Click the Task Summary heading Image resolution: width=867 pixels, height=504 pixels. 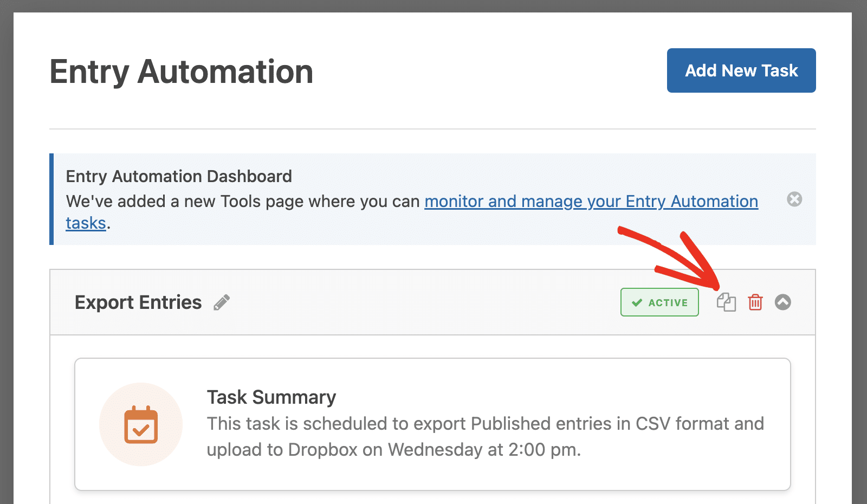click(x=271, y=397)
